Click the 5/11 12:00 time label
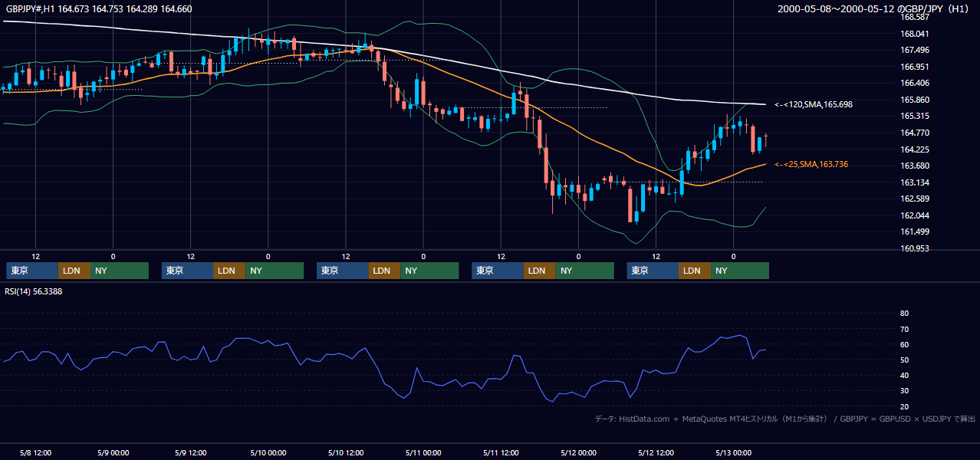This screenshot has height=460, width=980. click(x=501, y=452)
